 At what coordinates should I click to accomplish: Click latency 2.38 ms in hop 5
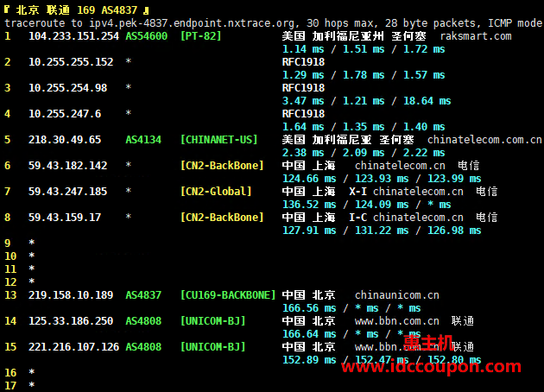[303, 153]
